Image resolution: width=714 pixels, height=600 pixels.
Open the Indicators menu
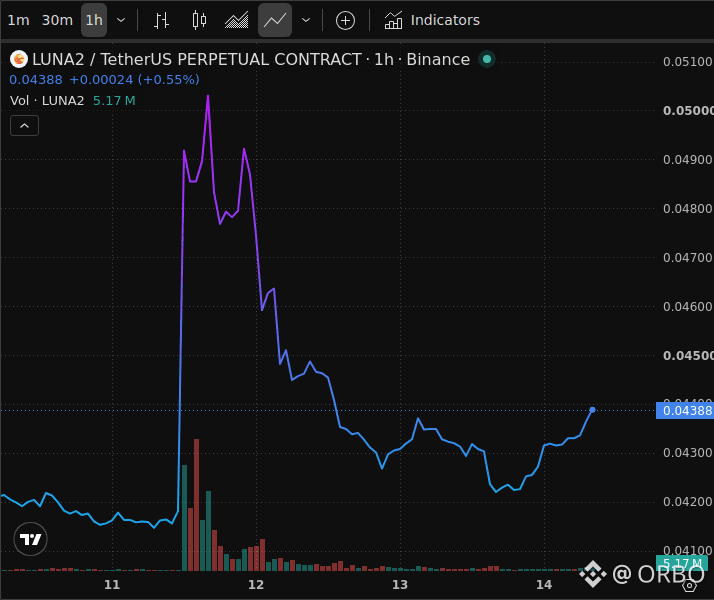pos(432,20)
